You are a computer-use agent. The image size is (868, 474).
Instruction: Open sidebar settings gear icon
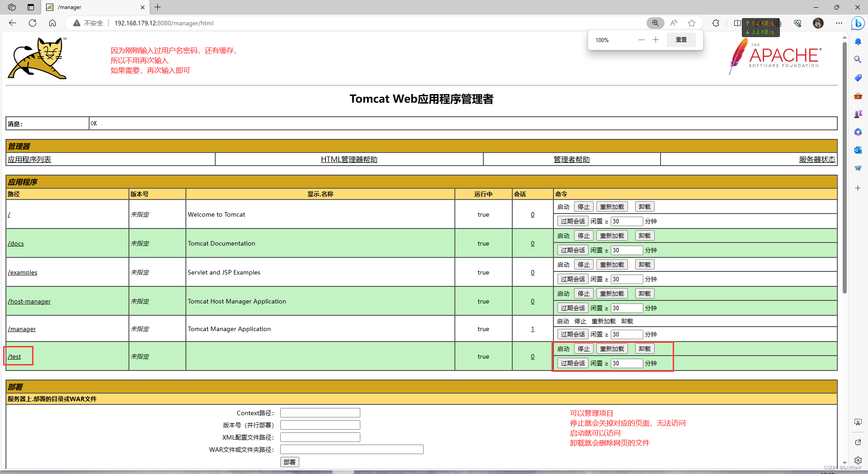pos(858,460)
